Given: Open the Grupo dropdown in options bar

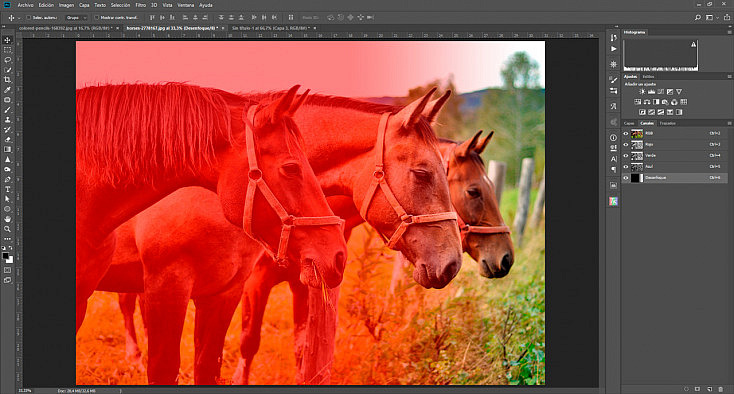Looking at the screenshot, I should (x=76, y=18).
